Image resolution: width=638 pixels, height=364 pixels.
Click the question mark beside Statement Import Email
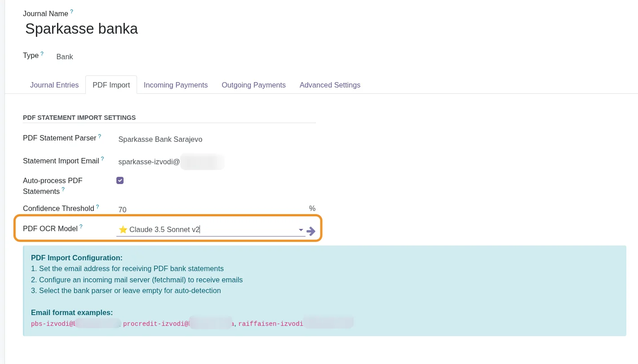[102, 159]
